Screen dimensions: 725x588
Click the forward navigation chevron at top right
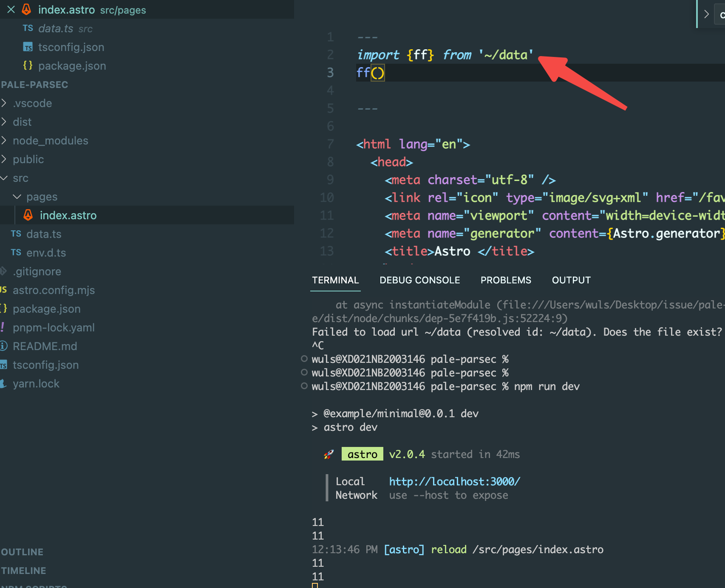[x=705, y=14]
